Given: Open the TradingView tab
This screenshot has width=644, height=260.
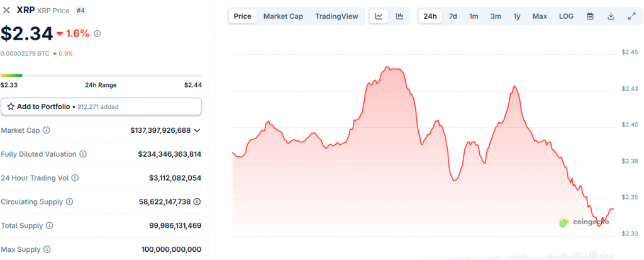Looking at the screenshot, I should (x=336, y=16).
